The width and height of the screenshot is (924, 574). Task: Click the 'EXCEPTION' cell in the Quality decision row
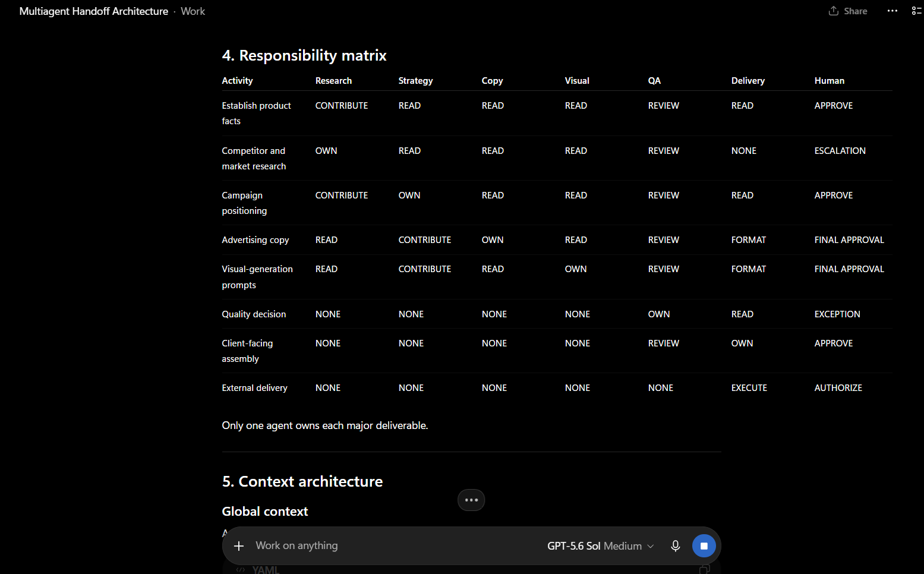click(837, 314)
